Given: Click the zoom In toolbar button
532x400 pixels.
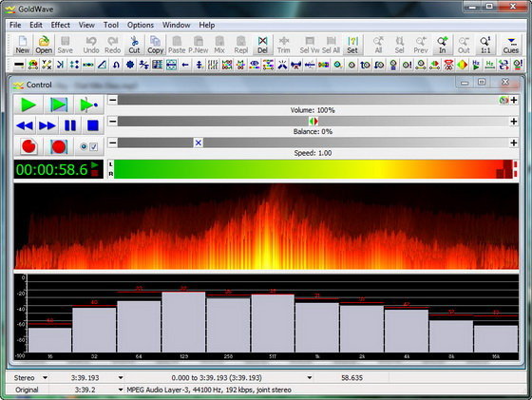Looking at the screenshot, I should click(443, 45).
